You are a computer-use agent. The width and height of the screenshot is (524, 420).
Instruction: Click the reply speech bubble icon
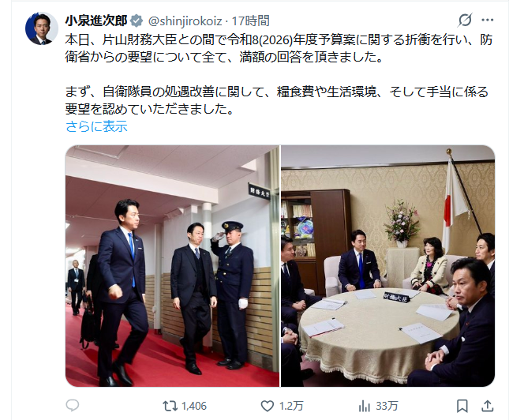click(x=73, y=406)
